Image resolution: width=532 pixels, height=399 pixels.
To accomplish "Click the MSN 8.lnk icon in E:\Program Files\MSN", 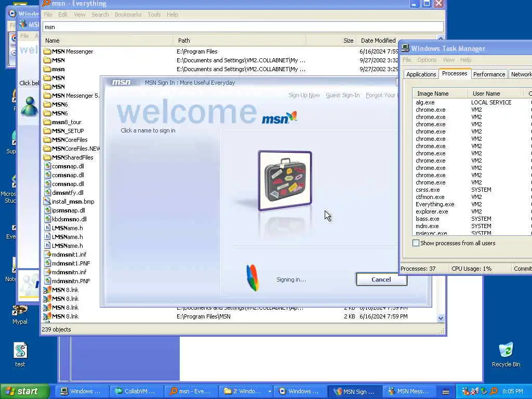I will (x=47, y=316).
